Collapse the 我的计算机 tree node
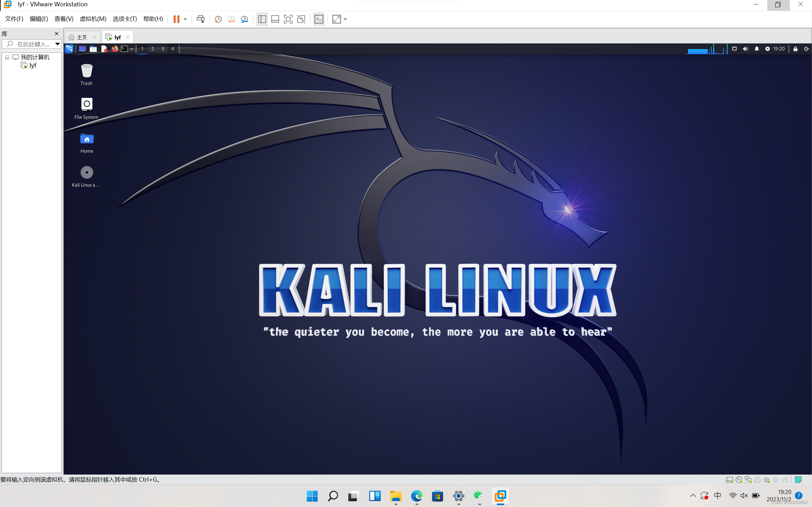The image size is (812, 507). point(7,57)
